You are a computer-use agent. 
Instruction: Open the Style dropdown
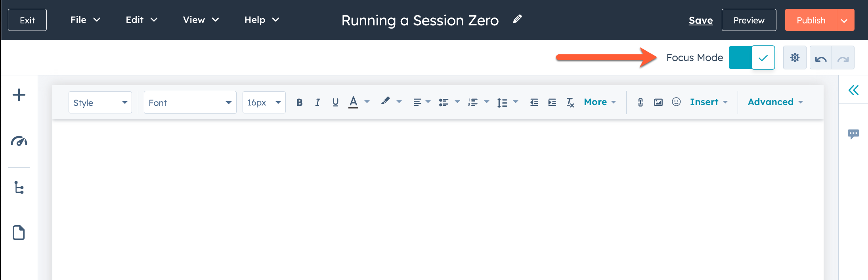pyautogui.click(x=100, y=102)
